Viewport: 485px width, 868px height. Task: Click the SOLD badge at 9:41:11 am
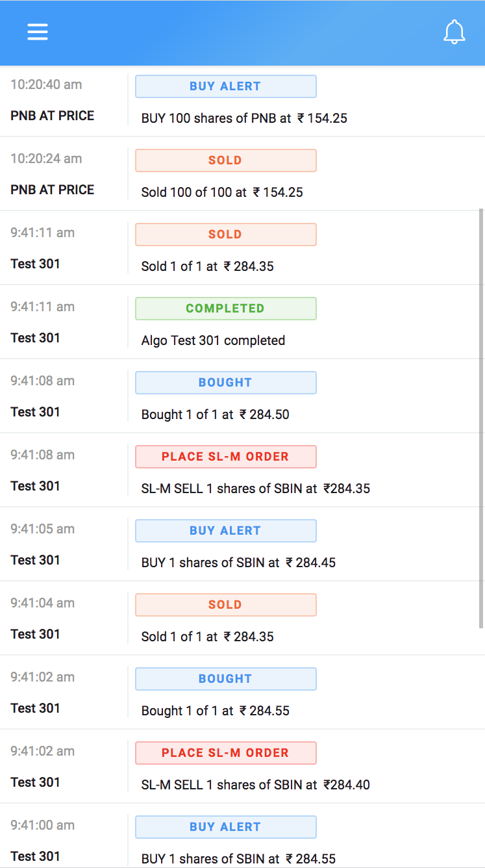226,235
